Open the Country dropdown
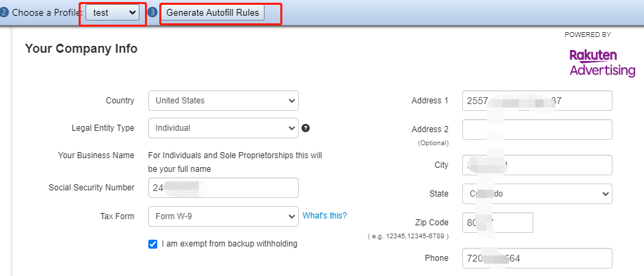 224,101
